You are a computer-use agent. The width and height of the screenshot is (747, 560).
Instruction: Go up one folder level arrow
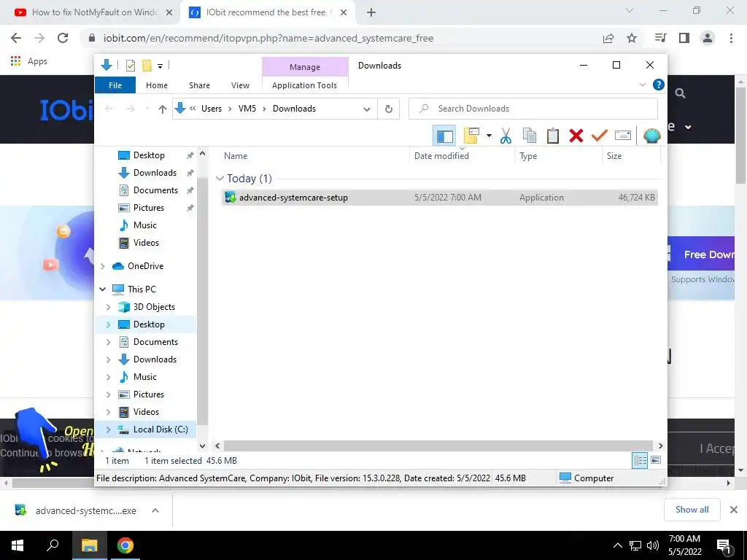point(163,109)
